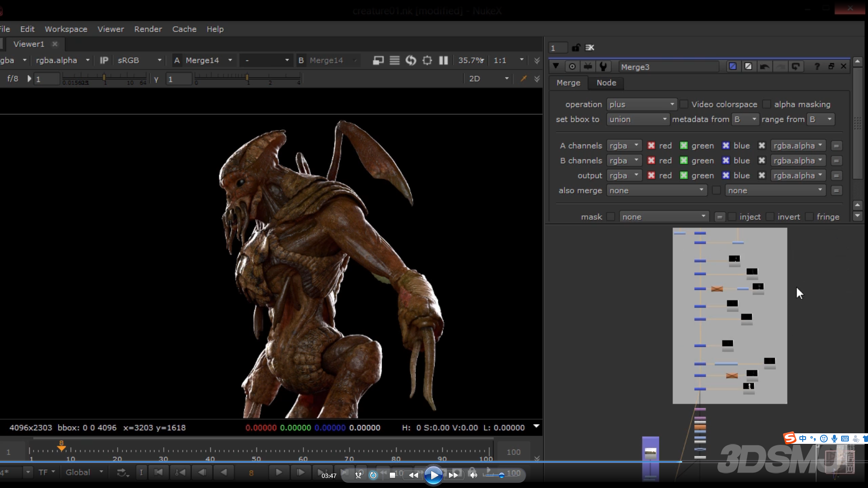The image size is (868, 488).
Task: Open viewer A input Merge14 dropdown
Action: [x=209, y=60]
